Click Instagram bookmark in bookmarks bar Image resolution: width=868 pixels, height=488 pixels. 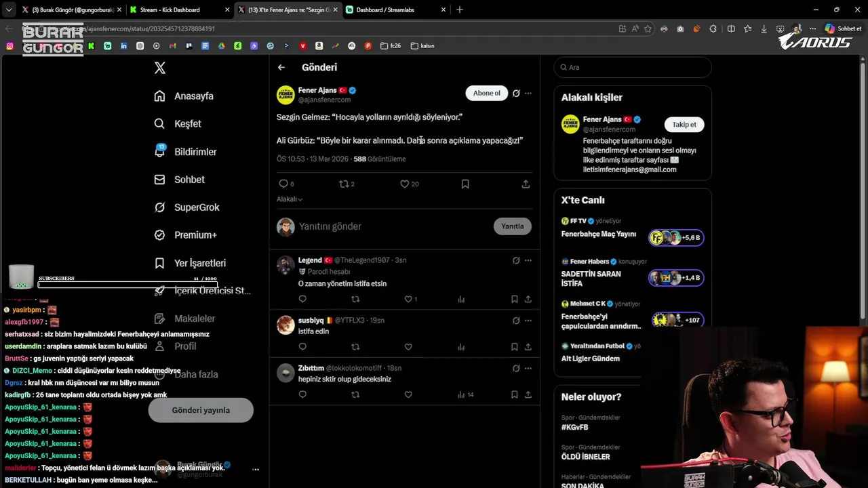pyautogui.click(x=9, y=46)
